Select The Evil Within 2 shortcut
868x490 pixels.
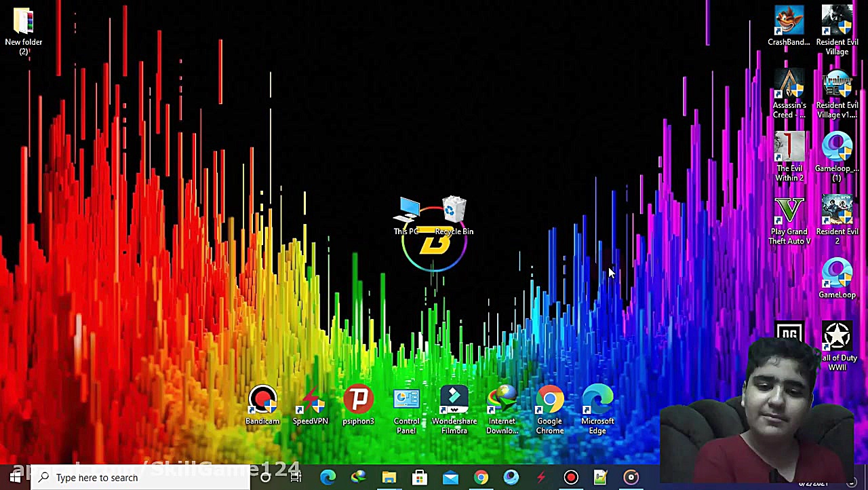(789, 157)
